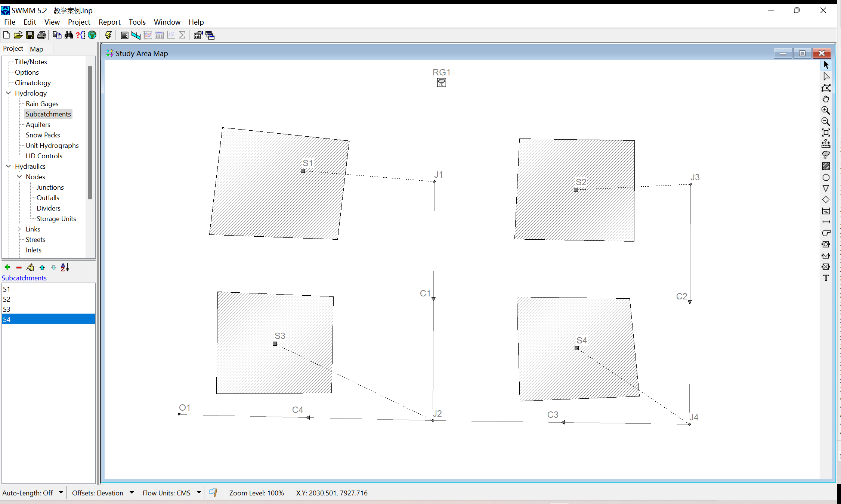Open the Flow Units CMS dropdown
This screenshot has height=504, width=841.
[x=199, y=492]
